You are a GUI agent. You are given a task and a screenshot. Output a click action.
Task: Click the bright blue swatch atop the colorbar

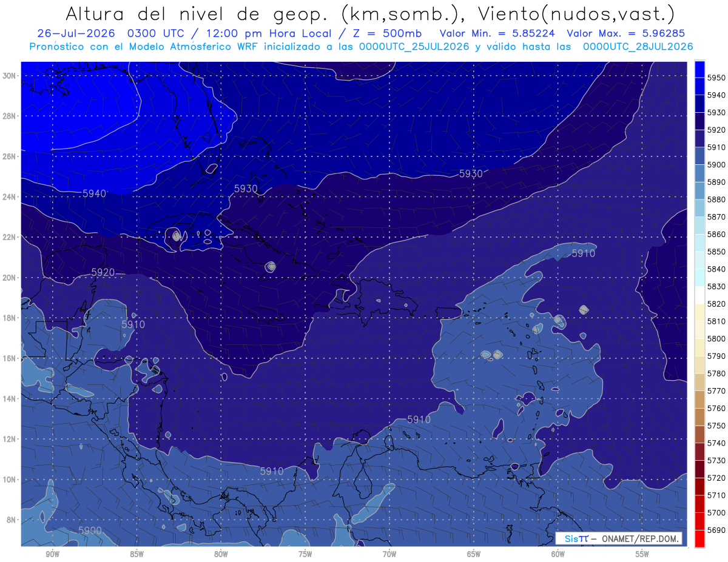699,68
